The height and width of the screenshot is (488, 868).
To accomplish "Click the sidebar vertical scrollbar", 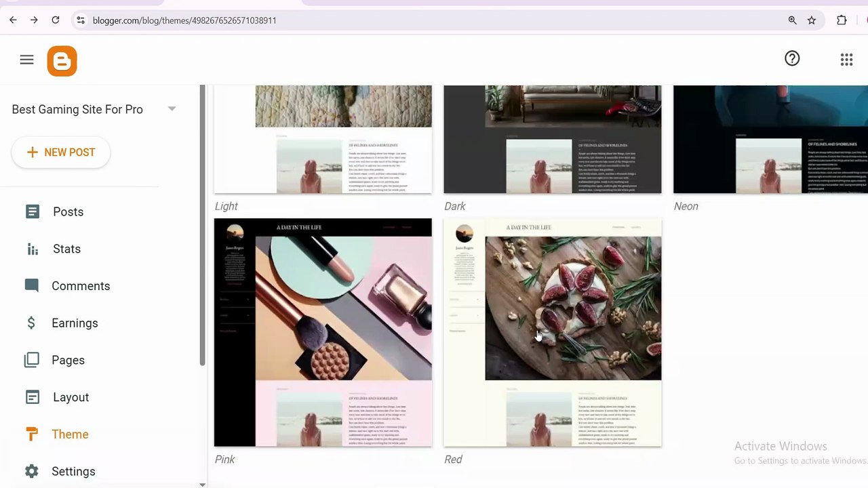I will pos(202,226).
